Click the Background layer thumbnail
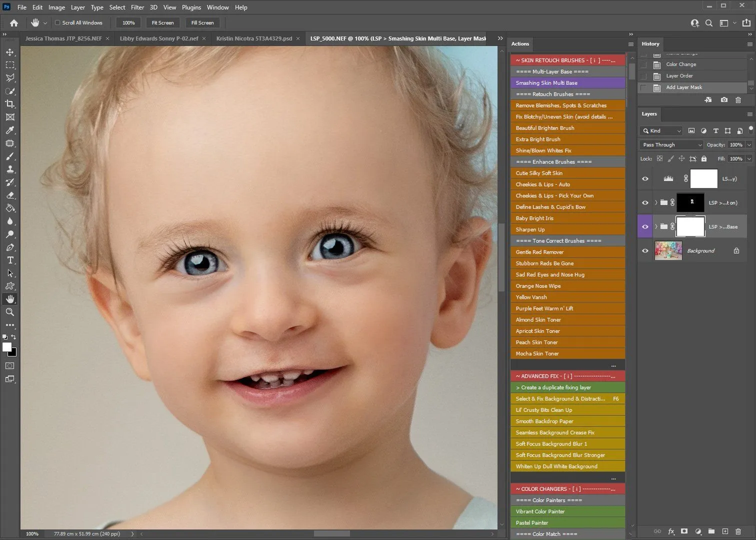The width and height of the screenshot is (756, 540). pyautogui.click(x=668, y=251)
